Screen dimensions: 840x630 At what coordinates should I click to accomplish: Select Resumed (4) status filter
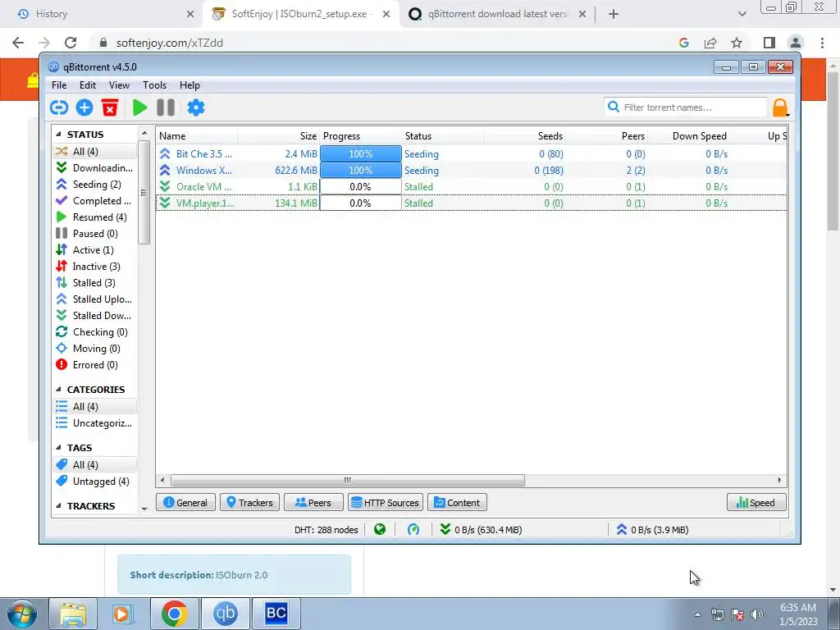tap(95, 217)
